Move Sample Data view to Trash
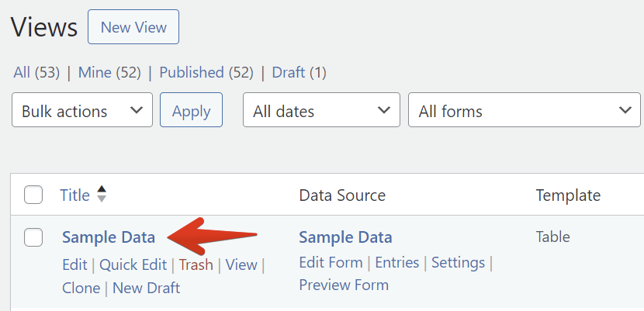 [196, 264]
